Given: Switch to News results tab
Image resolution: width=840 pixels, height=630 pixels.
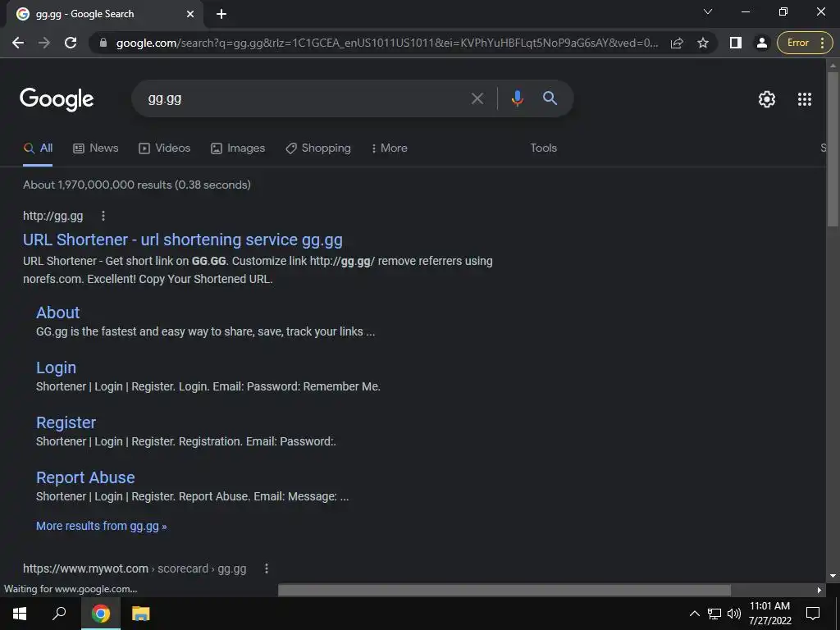Looking at the screenshot, I should click(x=95, y=148).
